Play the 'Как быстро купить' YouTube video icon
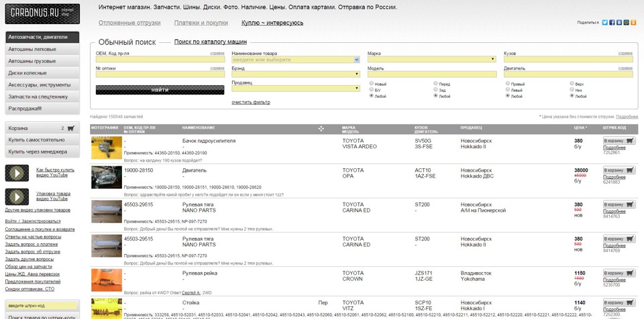This screenshot has width=644, height=319. (x=17, y=173)
